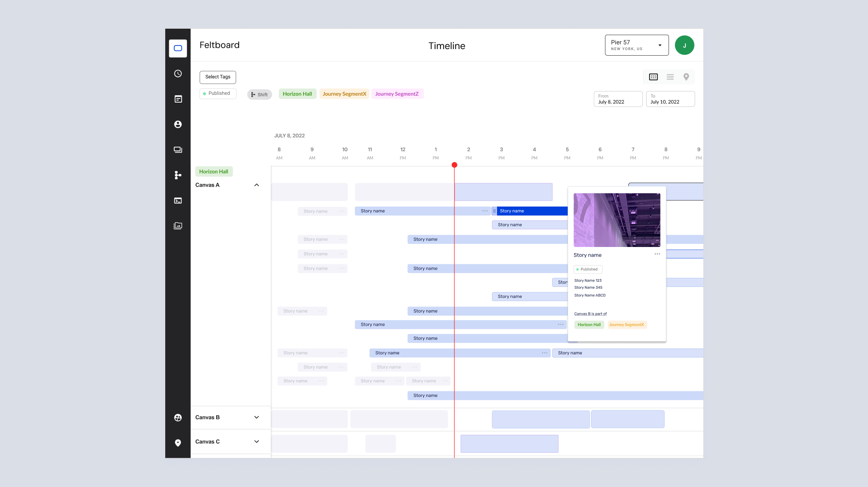Click the hierarchy tree sidebar icon
This screenshot has height=487, width=868.
[x=178, y=175]
